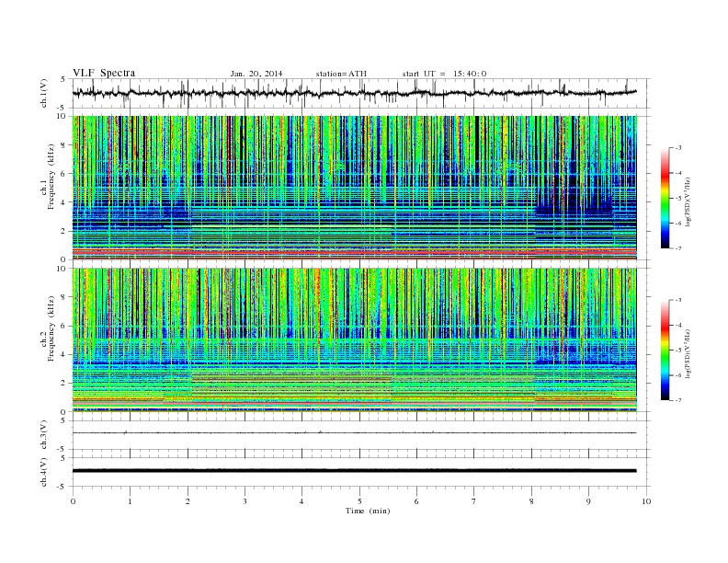This screenshot has height=563, width=728.
Task: Click the ch.2 spectrogram plot
Action: [x=354, y=340]
